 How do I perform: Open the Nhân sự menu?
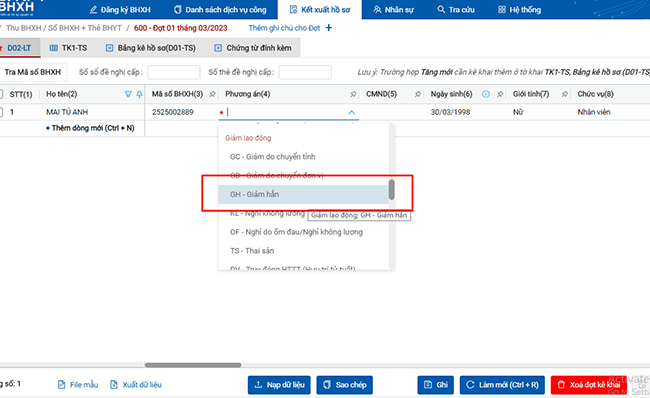click(x=393, y=10)
